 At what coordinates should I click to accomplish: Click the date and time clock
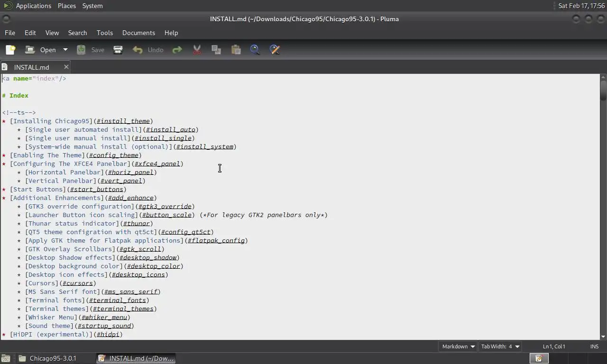581,6
